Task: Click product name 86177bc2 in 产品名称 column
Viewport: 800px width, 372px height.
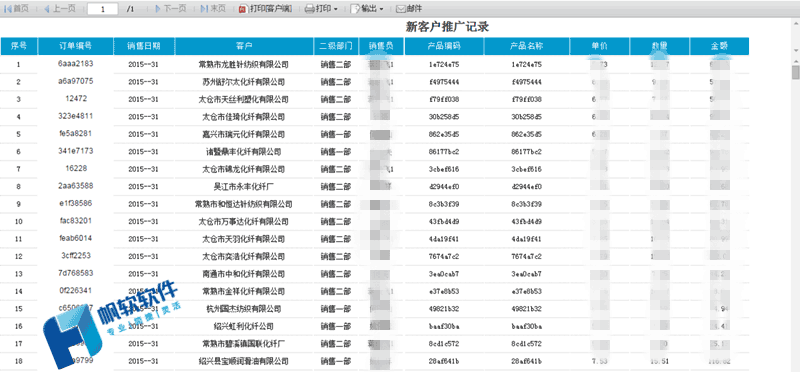Action: pos(527,152)
